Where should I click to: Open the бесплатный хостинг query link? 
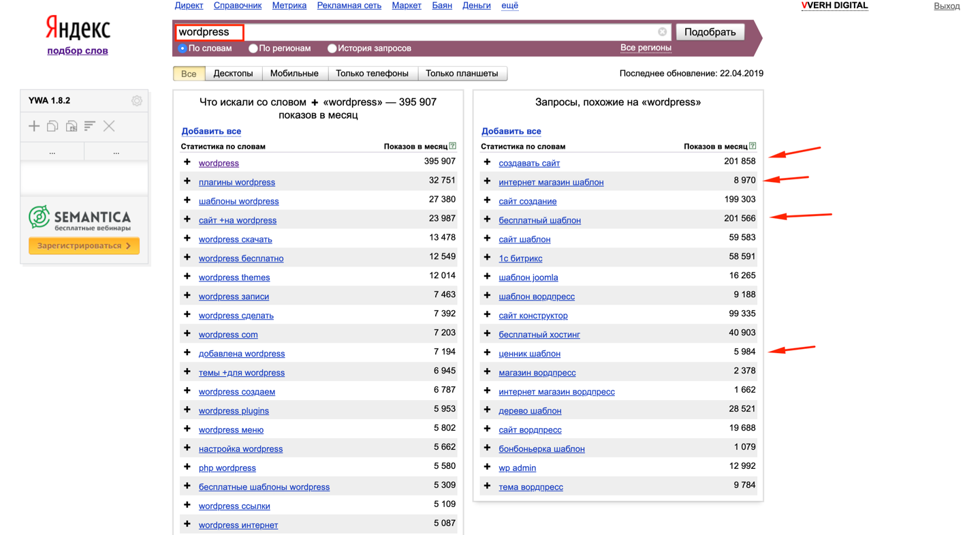point(539,335)
